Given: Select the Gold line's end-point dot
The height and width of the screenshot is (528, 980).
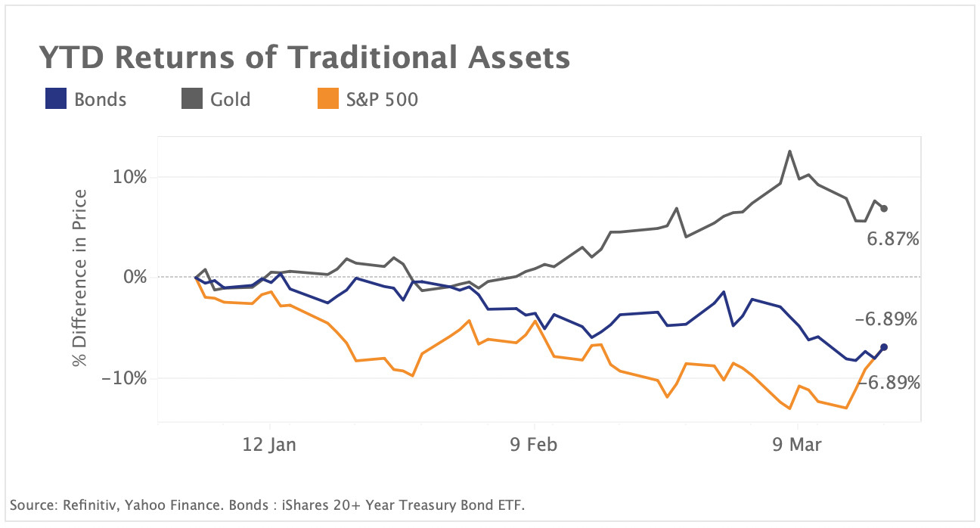Looking at the screenshot, I should (884, 209).
